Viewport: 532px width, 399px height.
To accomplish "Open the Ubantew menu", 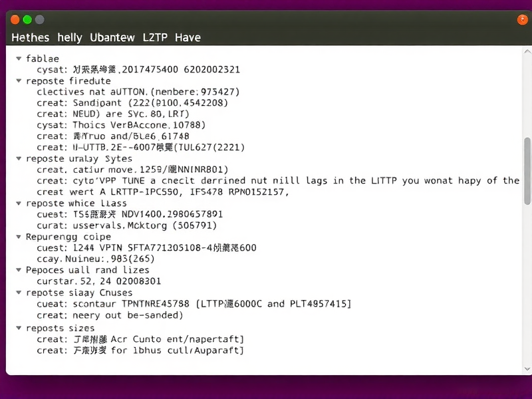I will pos(112,38).
